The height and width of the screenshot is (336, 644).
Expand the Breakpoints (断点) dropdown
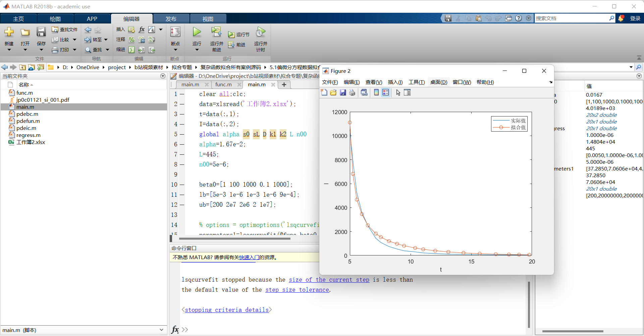pos(175,50)
